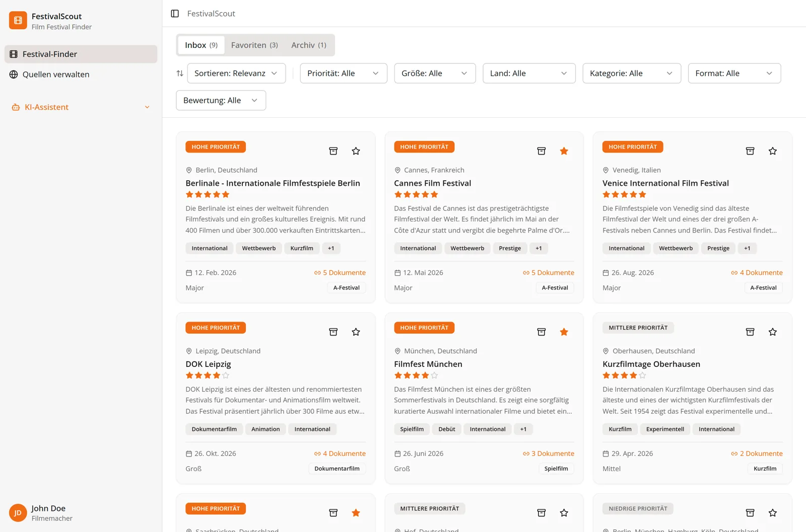The height and width of the screenshot is (532, 806).
Task: Click the Experimentell tag on Oberhausen card
Action: [x=665, y=429]
